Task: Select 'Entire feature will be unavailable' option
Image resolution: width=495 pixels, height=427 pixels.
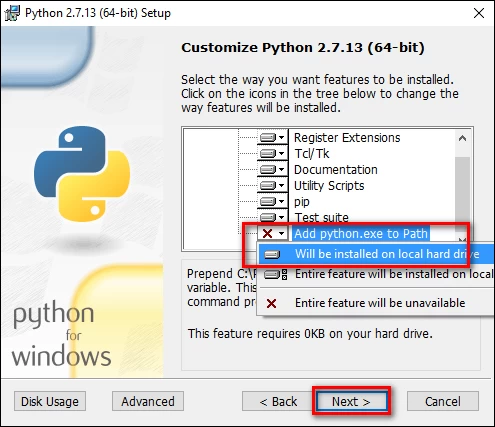Action: [x=376, y=303]
